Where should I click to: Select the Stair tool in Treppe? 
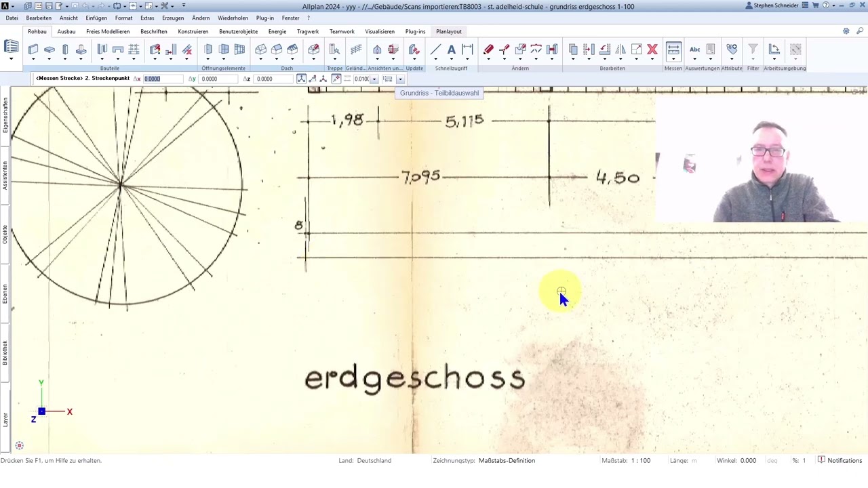click(334, 49)
